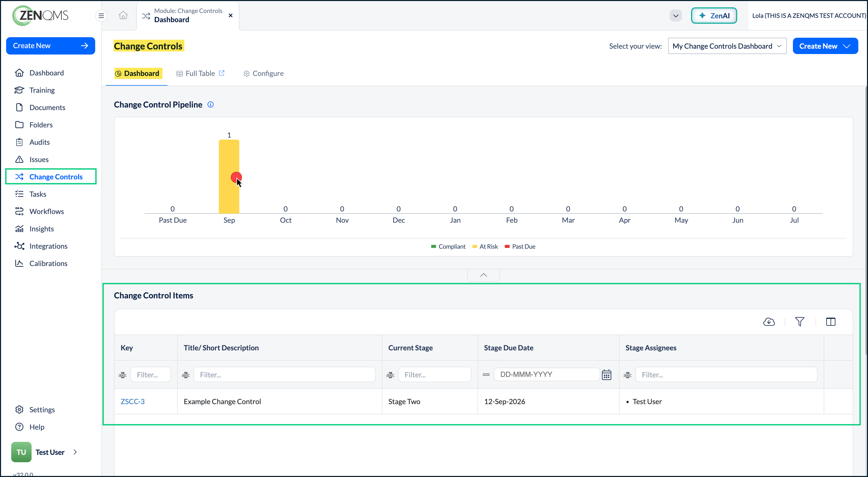This screenshot has width=868, height=477.
Task: Select Change Controls in the sidebar
Action: tap(51, 176)
